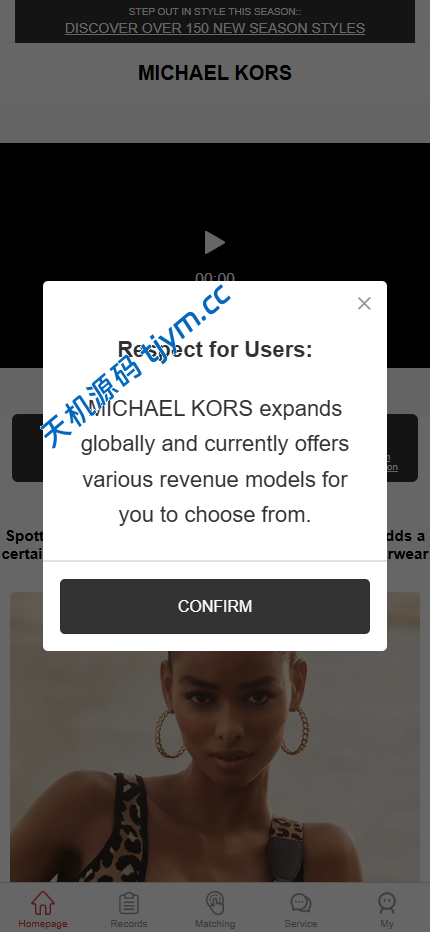Open the My profile face icon

pyautogui.click(x=387, y=903)
